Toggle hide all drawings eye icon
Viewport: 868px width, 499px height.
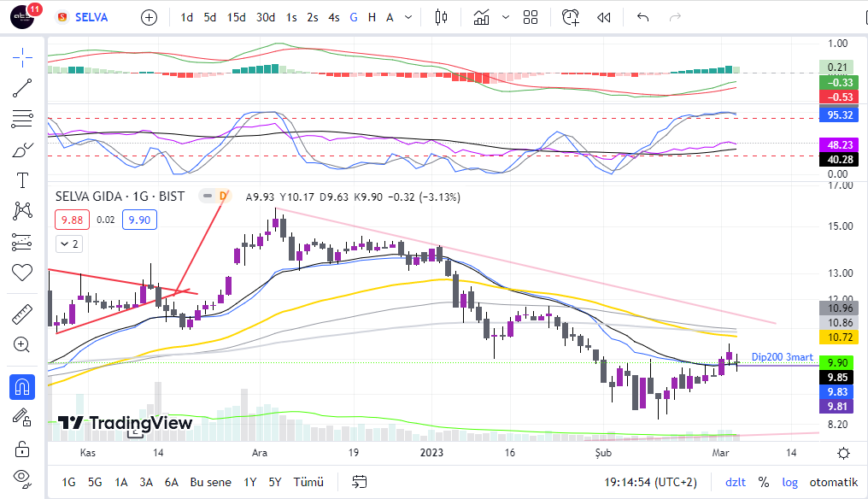point(22,478)
